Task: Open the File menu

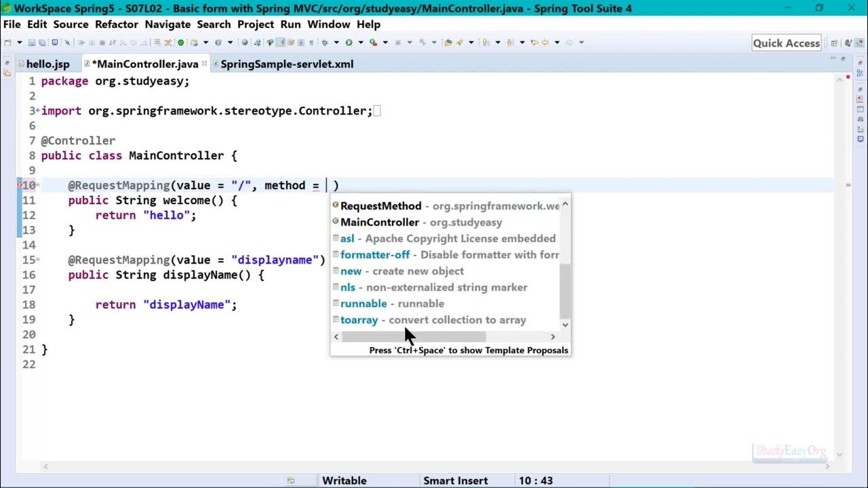Action: pyautogui.click(x=12, y=24)
